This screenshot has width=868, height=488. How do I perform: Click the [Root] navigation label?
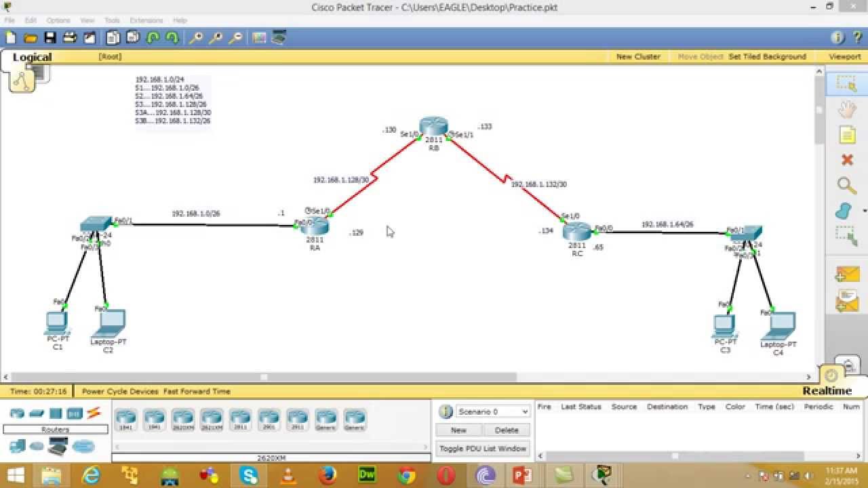110,56
